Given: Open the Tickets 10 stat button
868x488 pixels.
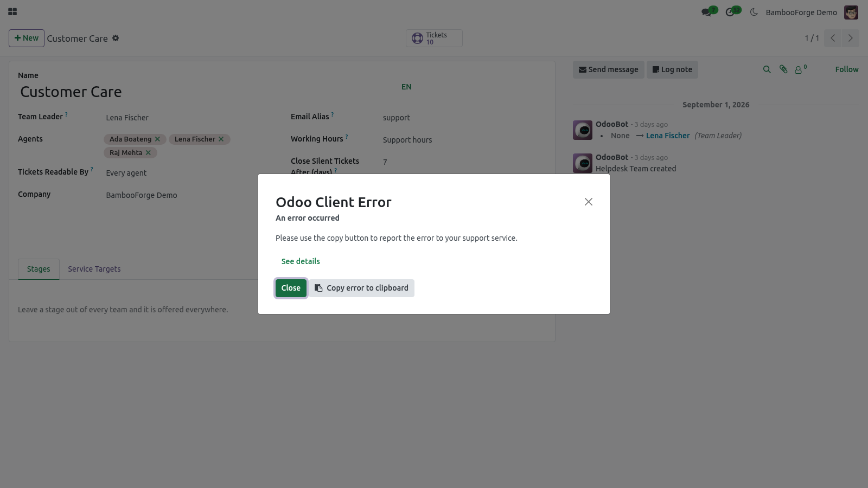Looking at the screenshot, I should point(434,38).
